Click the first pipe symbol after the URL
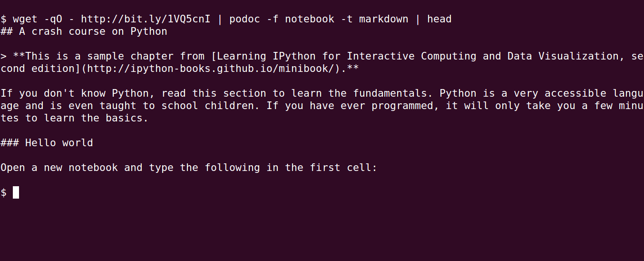 (220, 19)
